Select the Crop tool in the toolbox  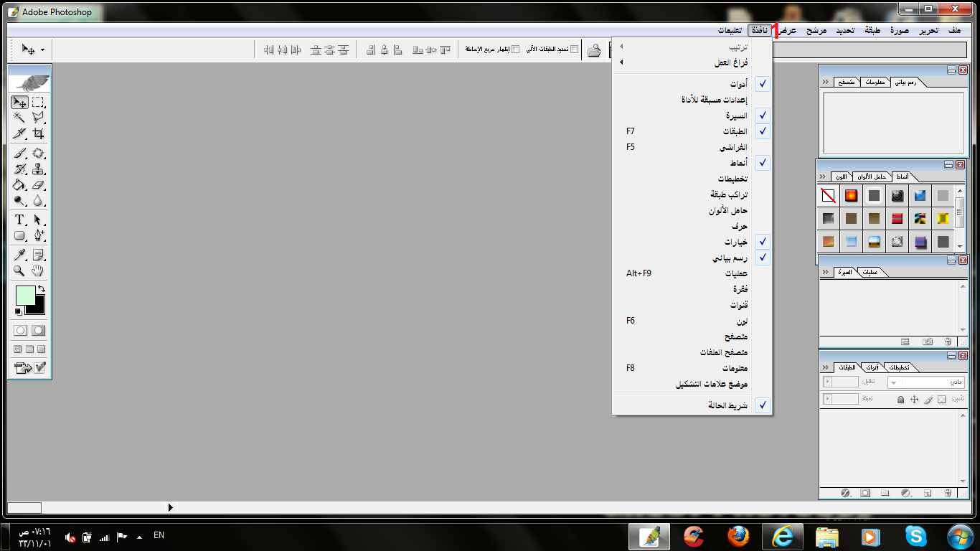38,133
